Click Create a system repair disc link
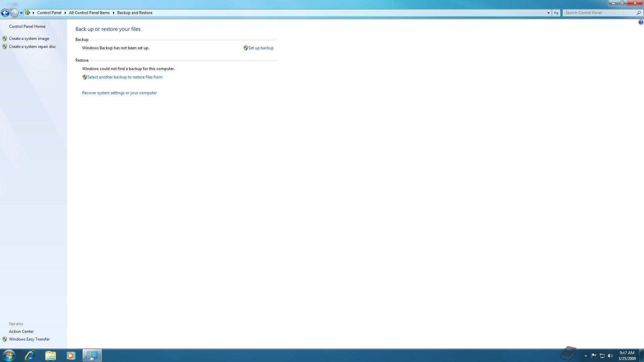 33,47
